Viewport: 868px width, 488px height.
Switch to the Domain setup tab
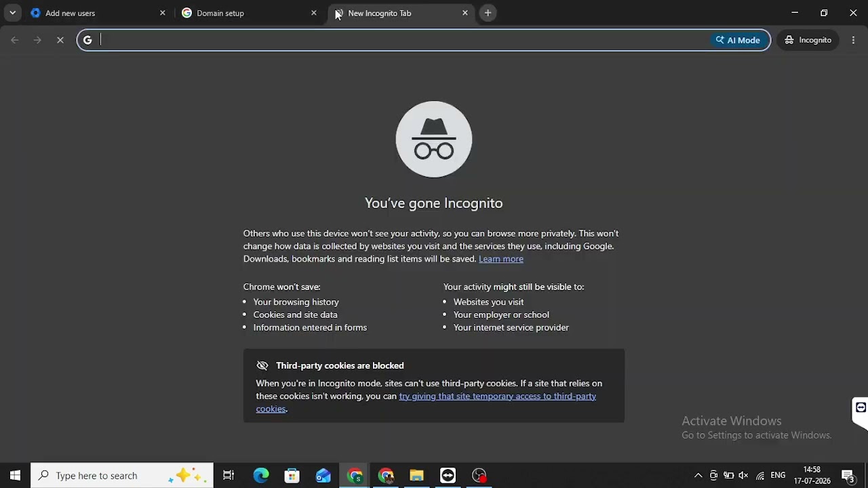pos(246,13)
